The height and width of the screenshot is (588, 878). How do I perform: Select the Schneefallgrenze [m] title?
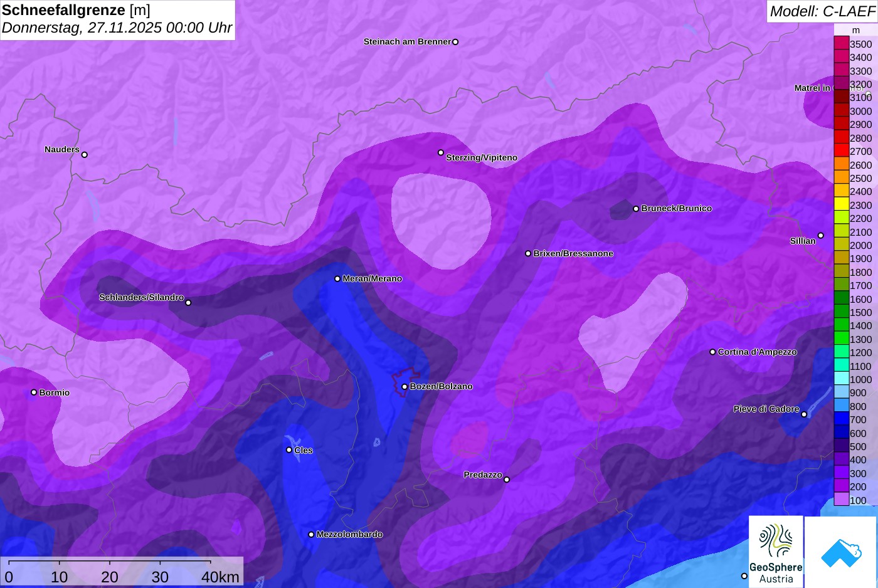(76, 10)
